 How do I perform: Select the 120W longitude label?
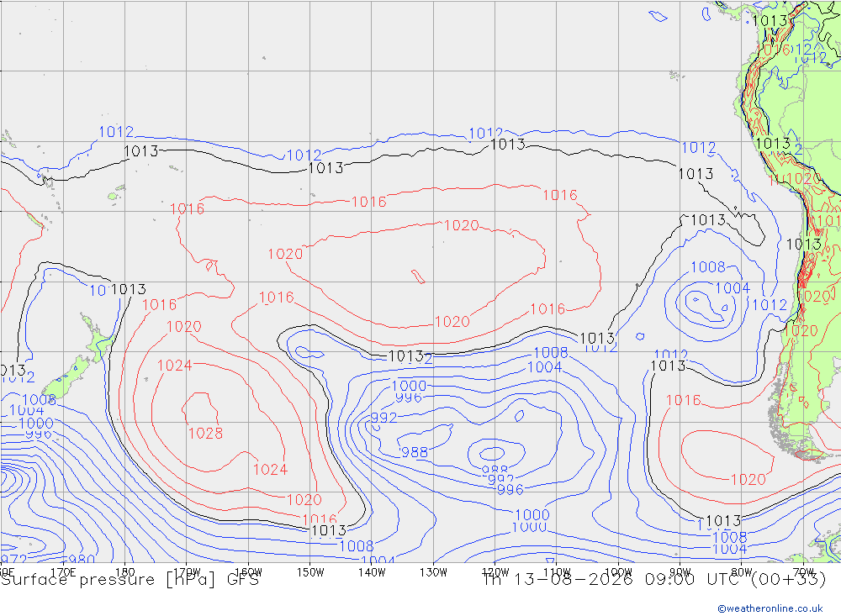pos(495,572)
